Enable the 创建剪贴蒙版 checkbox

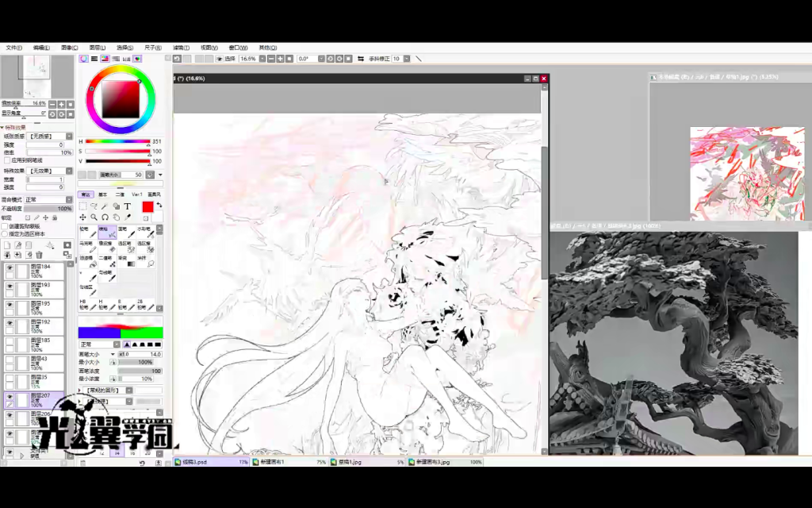[x=4, y=226]
